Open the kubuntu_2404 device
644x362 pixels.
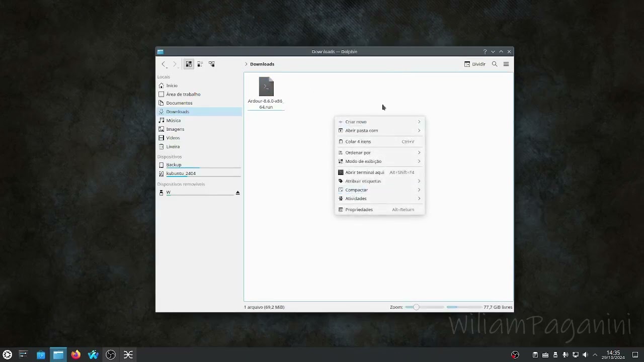coord(199,173)
